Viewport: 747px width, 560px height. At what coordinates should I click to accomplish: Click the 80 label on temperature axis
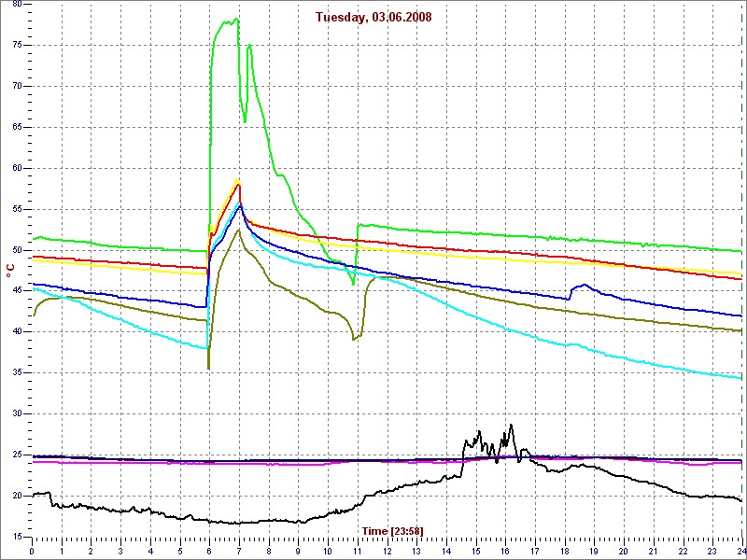click(x=17, y=4)
